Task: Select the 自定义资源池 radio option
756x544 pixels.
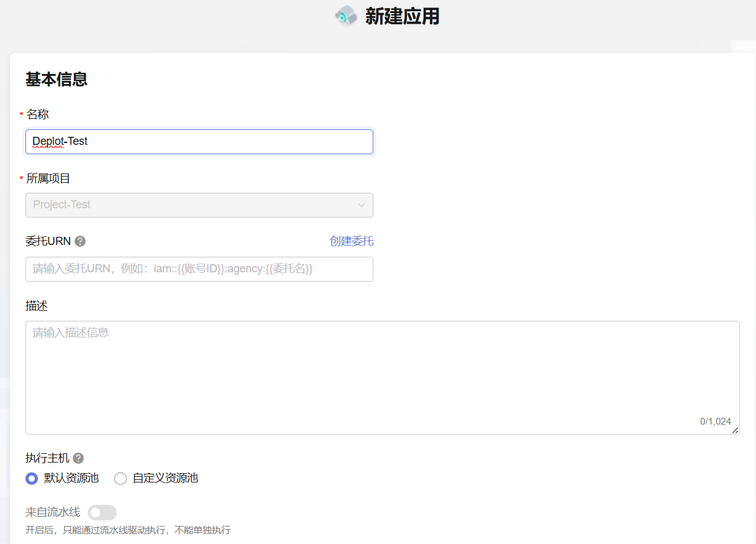Action: [x=121, y=478]
